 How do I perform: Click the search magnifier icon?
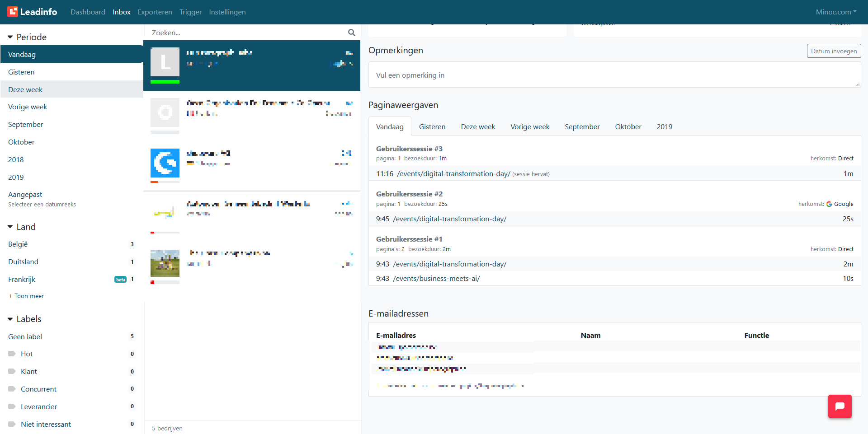point(351,33)
